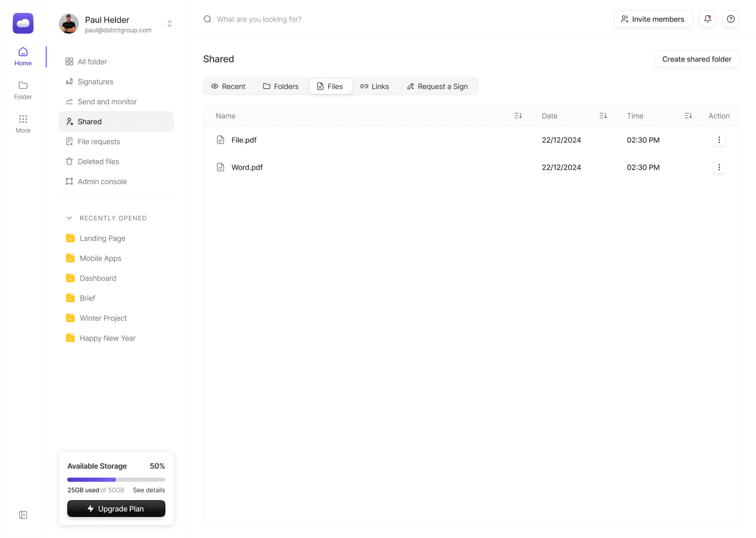
Task: Click the storage usage progress bar
Action: (x=116, y=480)
